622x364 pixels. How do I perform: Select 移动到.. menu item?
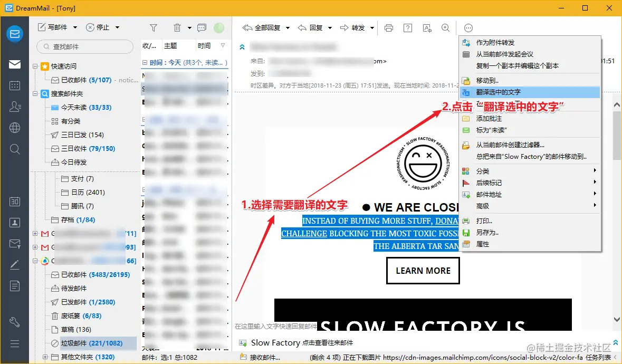click(530, 80)
